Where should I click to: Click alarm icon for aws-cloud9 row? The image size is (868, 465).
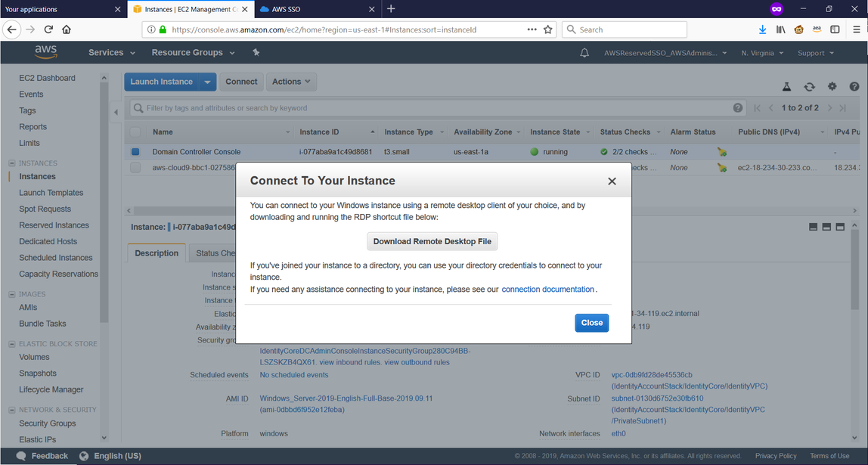[x=722, y=167]
